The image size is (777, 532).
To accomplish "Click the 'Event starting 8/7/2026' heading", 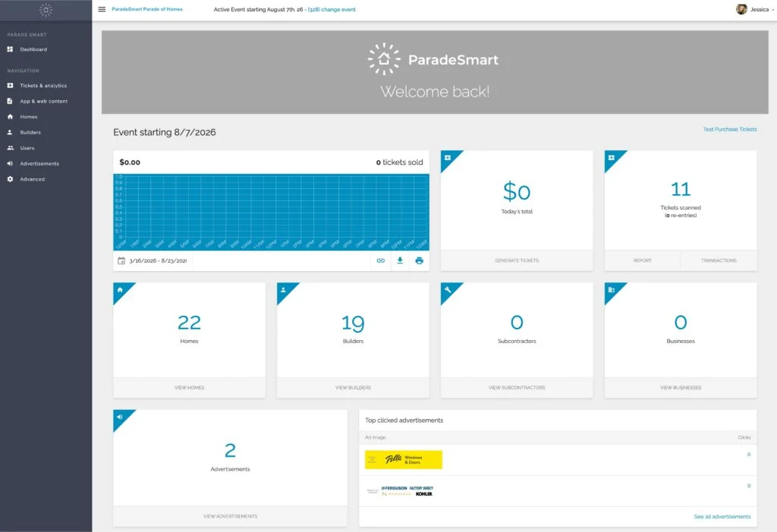I will 165,132.
